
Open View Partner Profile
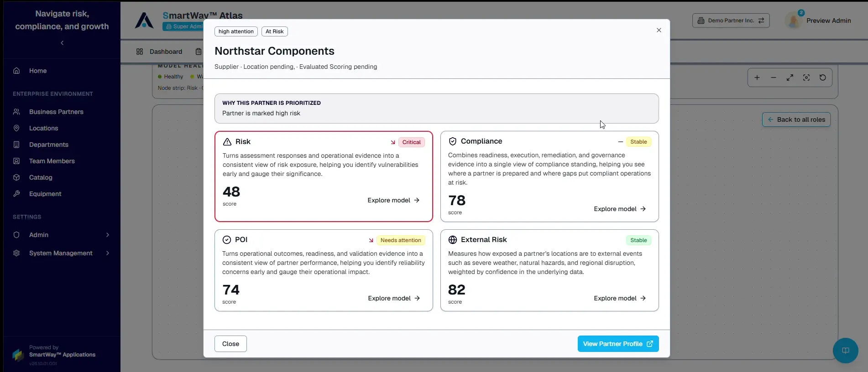(x=618, y=344)
